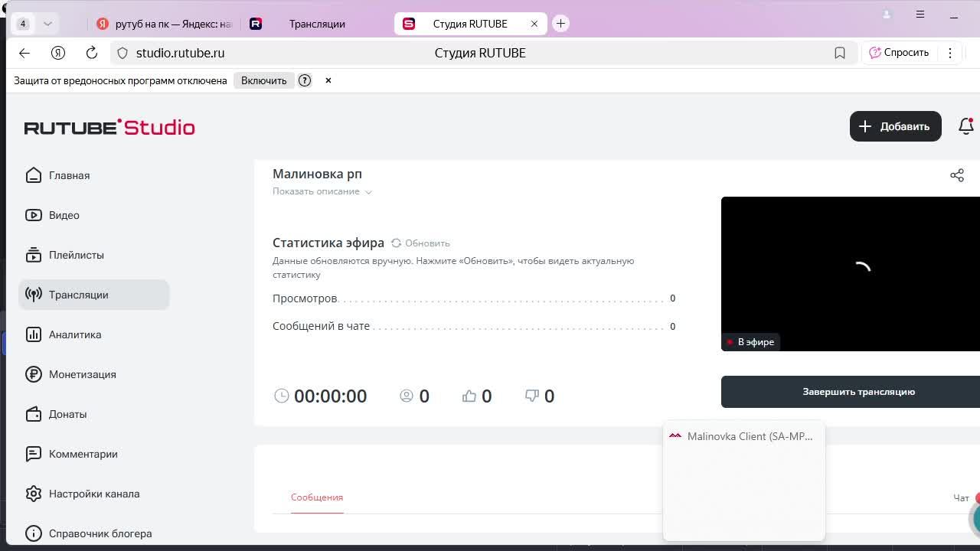Open Настройки канала in the sidebar

(x=93, y=494)
